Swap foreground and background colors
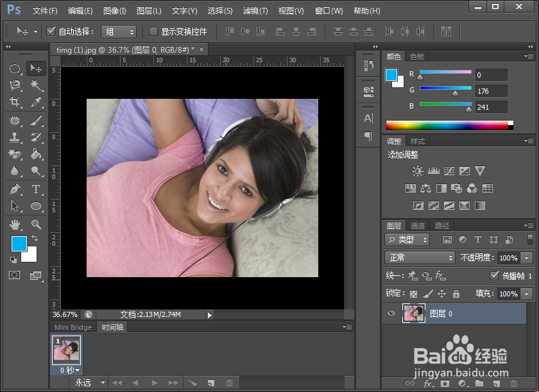Screen dimensions: 539x392 (x=35, y=238)
